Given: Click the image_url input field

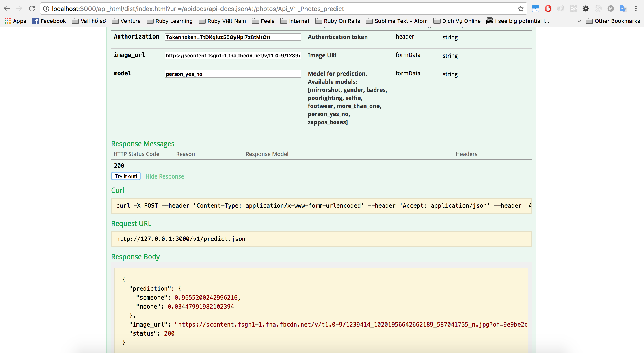Looking at the screenshot, I should click(x=233, y=55).
